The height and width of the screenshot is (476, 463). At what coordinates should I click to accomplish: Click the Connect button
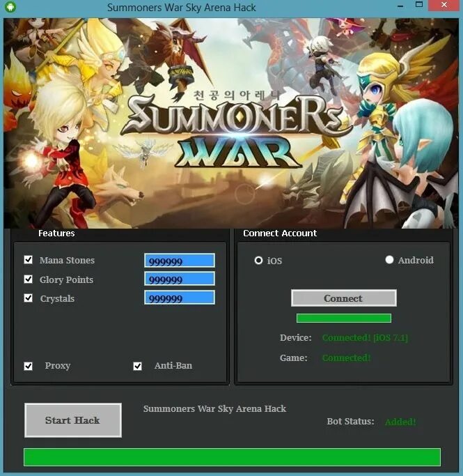[x=343, y=298]
